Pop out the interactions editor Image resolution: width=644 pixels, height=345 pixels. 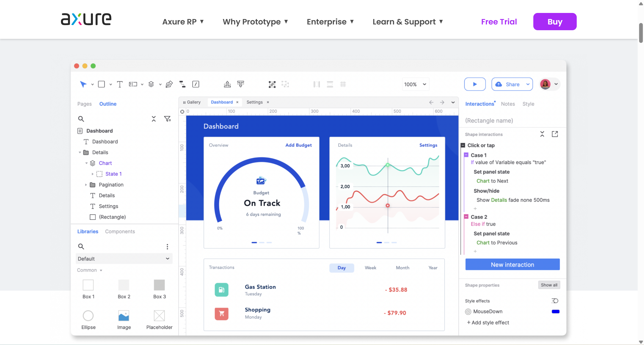coord(555,134)
